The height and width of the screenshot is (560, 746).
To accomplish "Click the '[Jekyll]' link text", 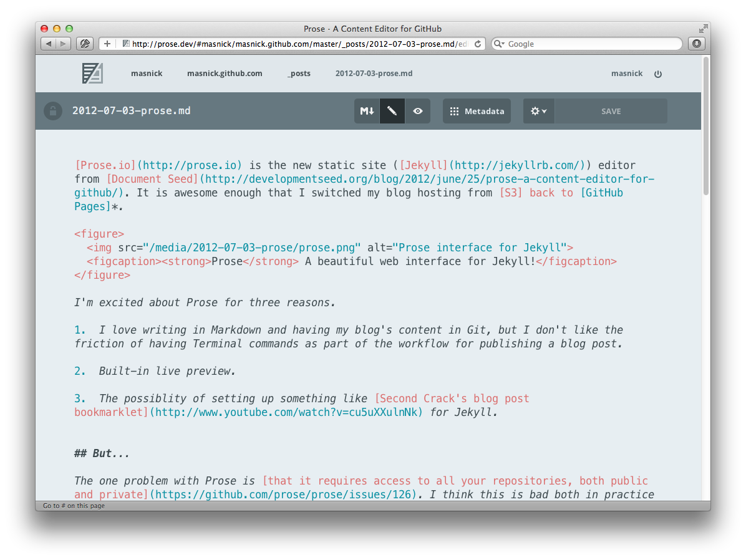I will 424,166.
